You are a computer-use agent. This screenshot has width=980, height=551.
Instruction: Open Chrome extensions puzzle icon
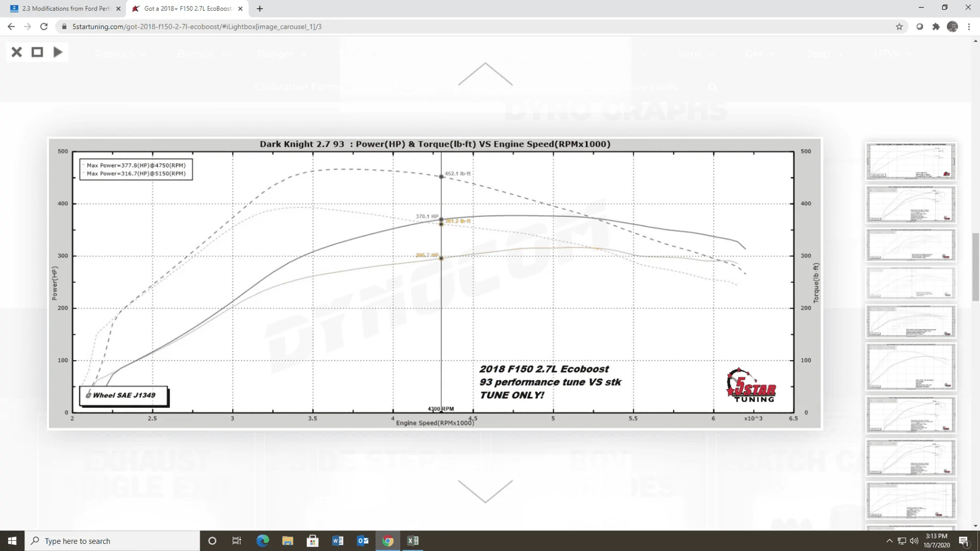coord(936,26)
